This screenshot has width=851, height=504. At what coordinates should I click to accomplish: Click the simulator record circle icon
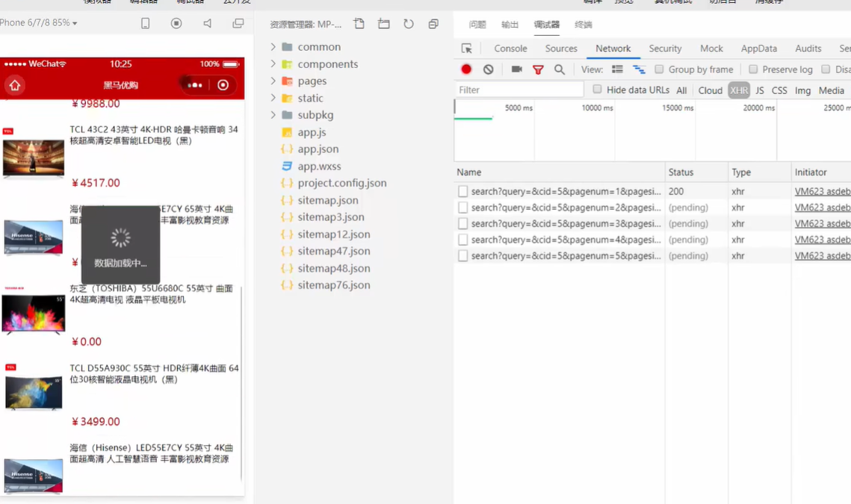(176, 23)
